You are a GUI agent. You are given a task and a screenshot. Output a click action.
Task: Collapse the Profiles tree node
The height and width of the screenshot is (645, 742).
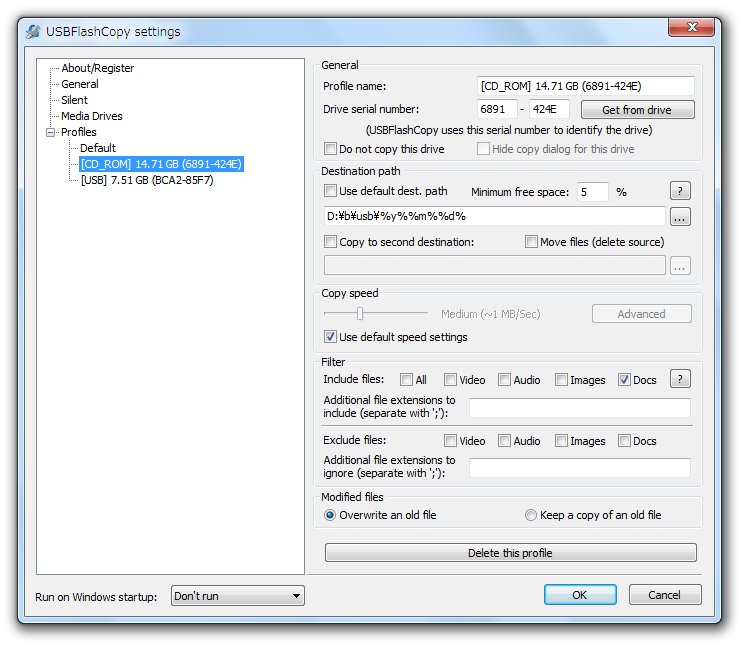[x=51, y=133]
